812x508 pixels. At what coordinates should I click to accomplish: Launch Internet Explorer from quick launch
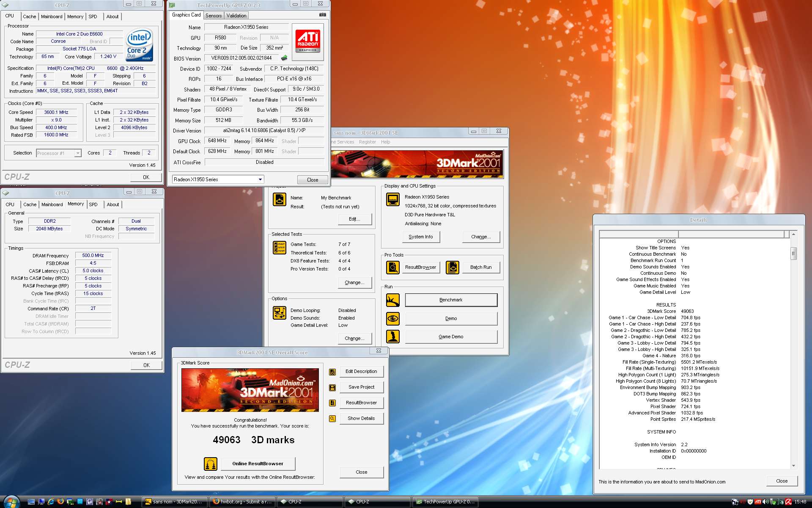click(x=51, y=502)
